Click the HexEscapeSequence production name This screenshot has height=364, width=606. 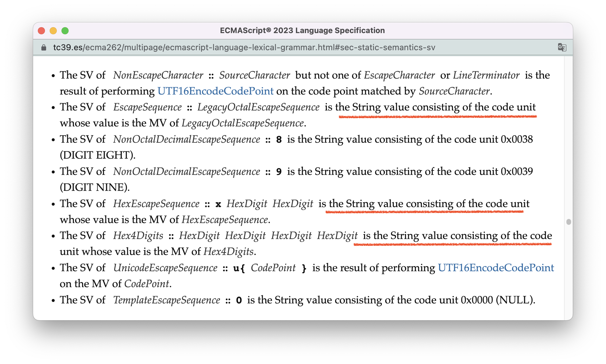point(156,204)
